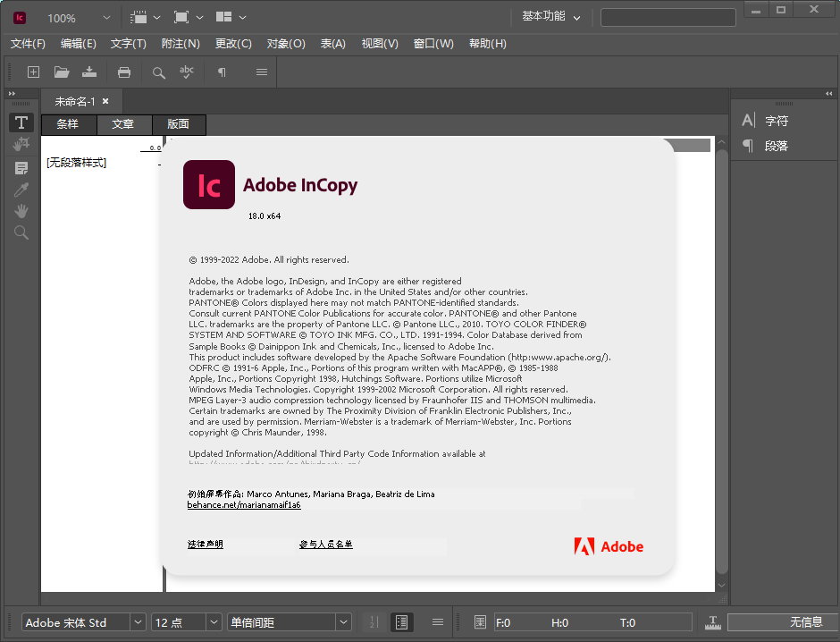Expand the Adobe 宋体 Std font dropdown
This screenshot has height=642, width=840.
(138, 622)
